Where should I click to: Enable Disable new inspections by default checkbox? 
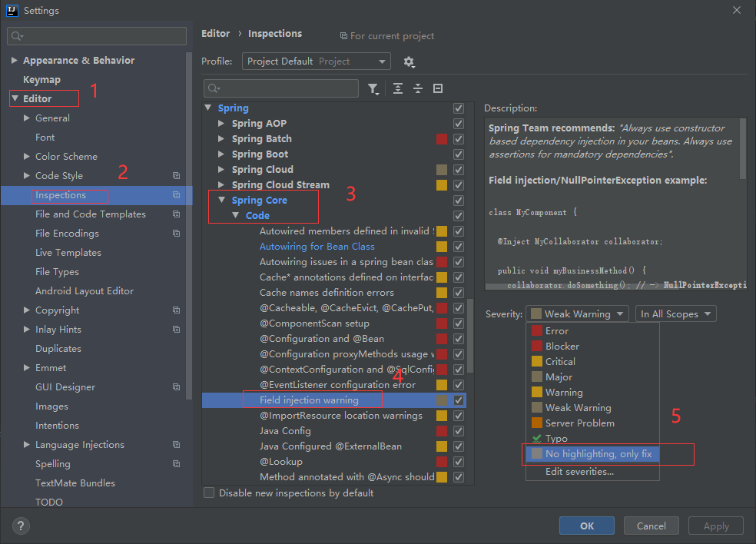209,493
